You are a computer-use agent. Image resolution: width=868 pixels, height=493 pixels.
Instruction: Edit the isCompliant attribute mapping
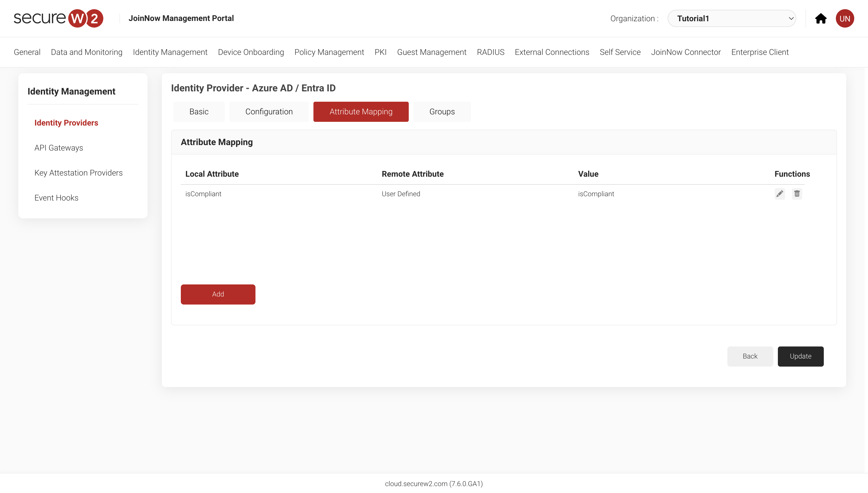tap(780, 194)
